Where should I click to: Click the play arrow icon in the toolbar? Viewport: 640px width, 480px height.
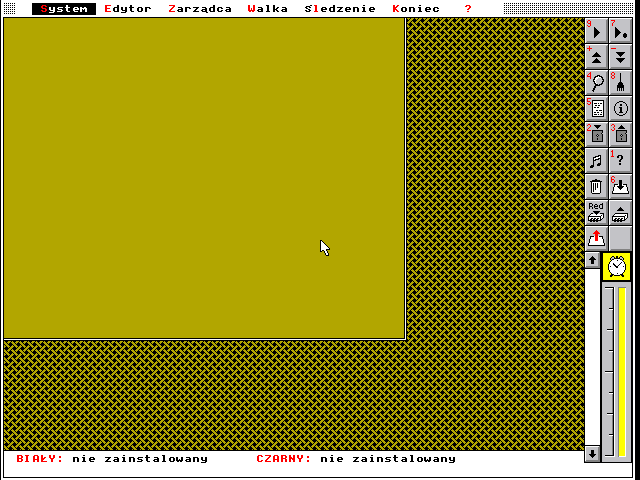click(596, 30)
